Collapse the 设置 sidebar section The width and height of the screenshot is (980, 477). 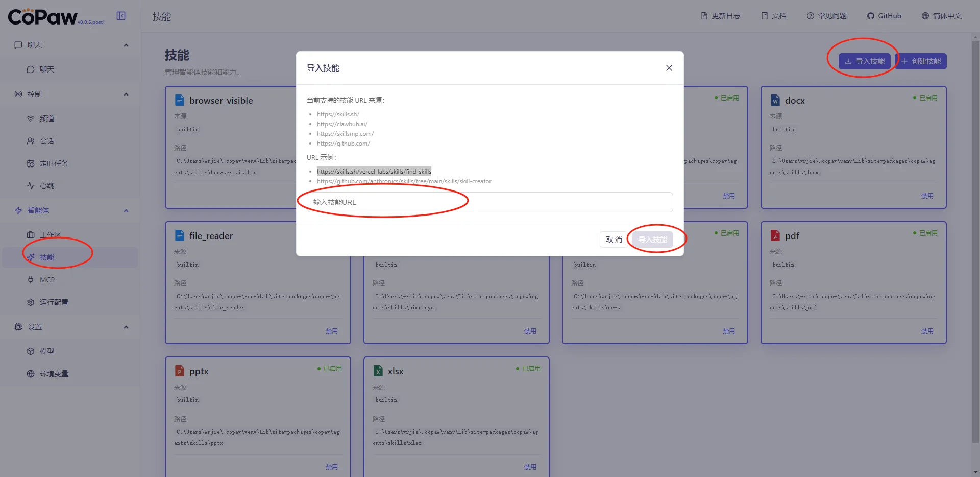126,327
